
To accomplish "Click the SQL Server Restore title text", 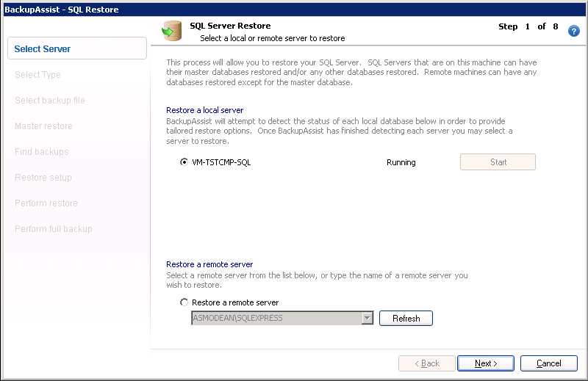I will (x=230, y=26).
